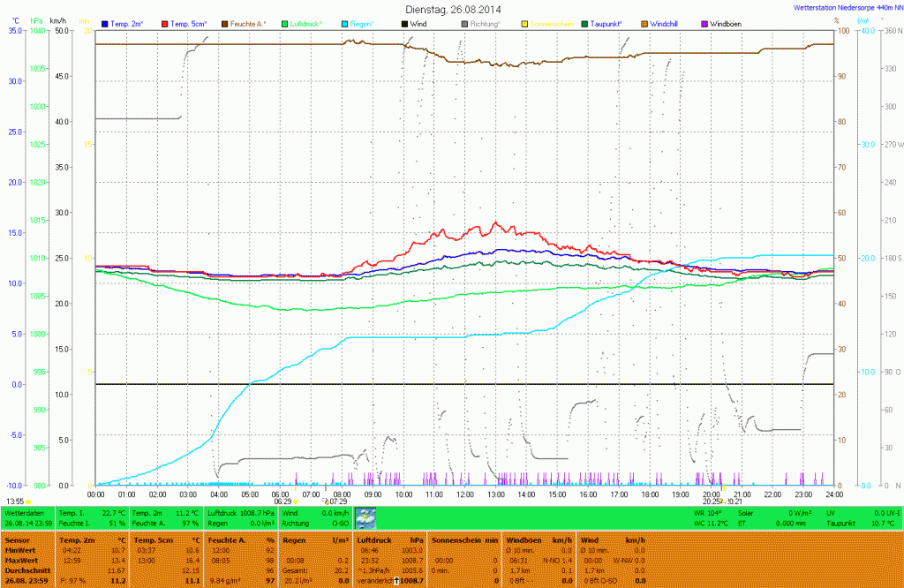Select the Richtung legend label

486,23
